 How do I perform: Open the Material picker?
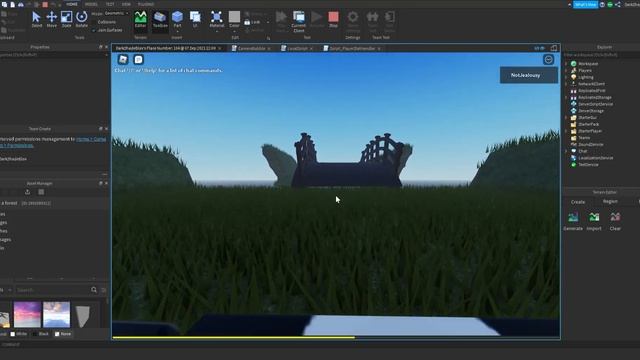point(216,19)
